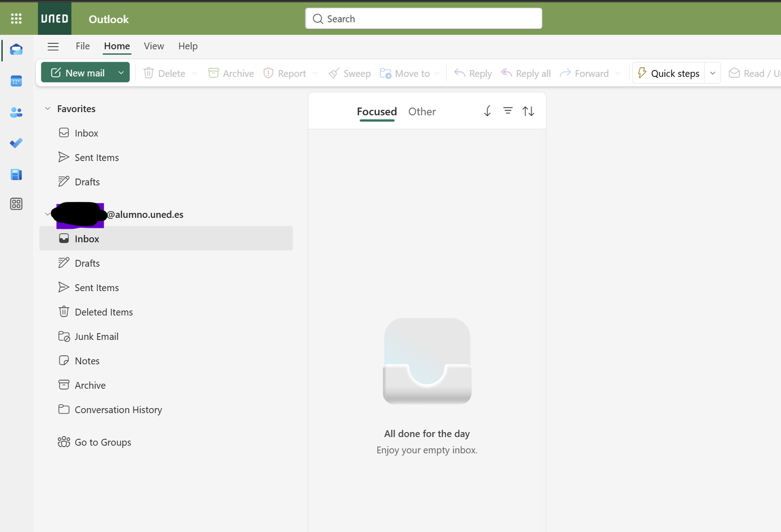Click the Search input field
The width and height of the screenshot is (781, 532).
point(423,18)
